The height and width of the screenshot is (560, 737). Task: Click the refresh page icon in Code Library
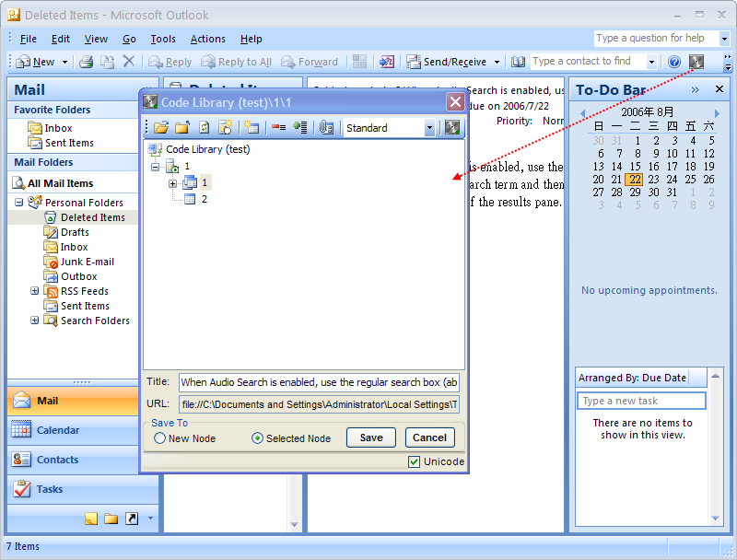click(x=204, y=127)
